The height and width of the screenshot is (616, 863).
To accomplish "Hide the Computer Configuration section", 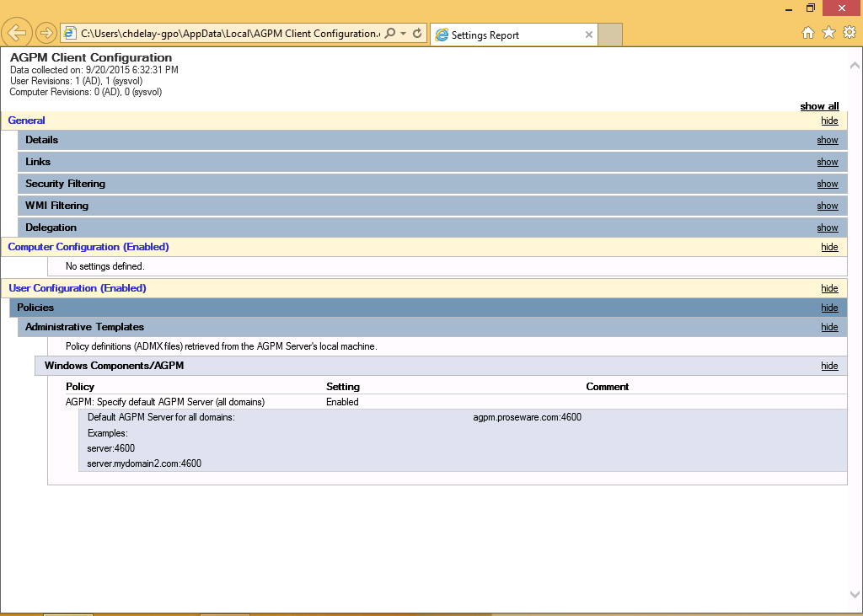I will (x=829, y=247).
